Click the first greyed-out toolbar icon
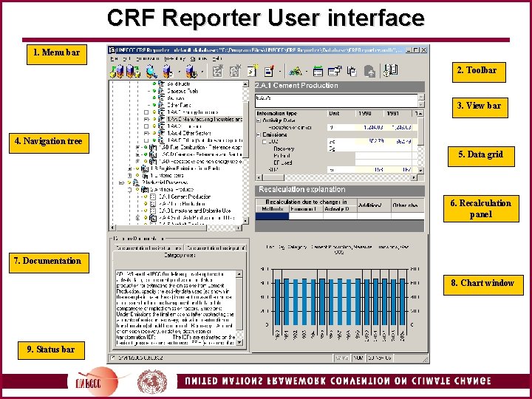Viewport: 532px width, 399px height. pos(217,71)
